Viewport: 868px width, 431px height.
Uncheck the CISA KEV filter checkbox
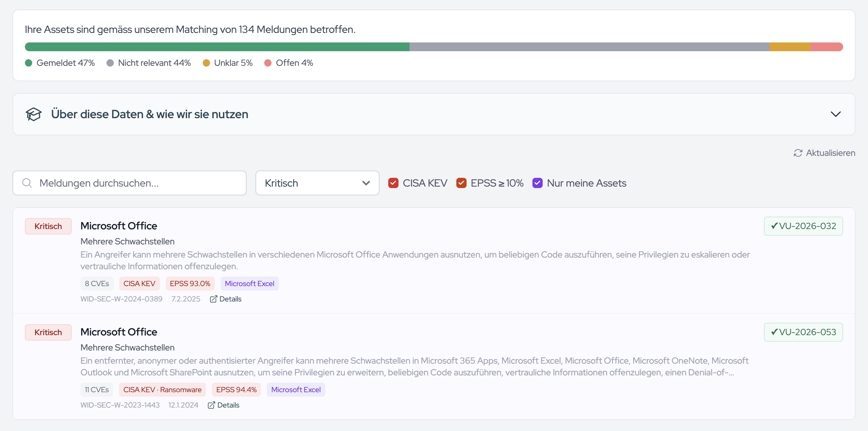click(x=393, y=183)
